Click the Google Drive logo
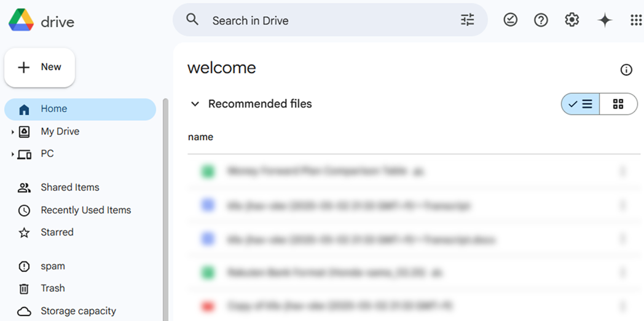Screen dimensions: 644x321 point(22,20)
